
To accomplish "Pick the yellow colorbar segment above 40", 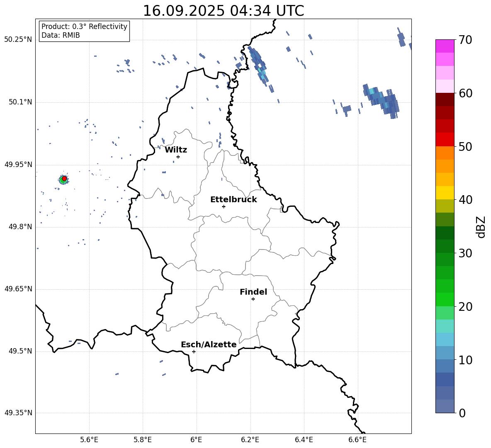I will (x=445, y=193).
